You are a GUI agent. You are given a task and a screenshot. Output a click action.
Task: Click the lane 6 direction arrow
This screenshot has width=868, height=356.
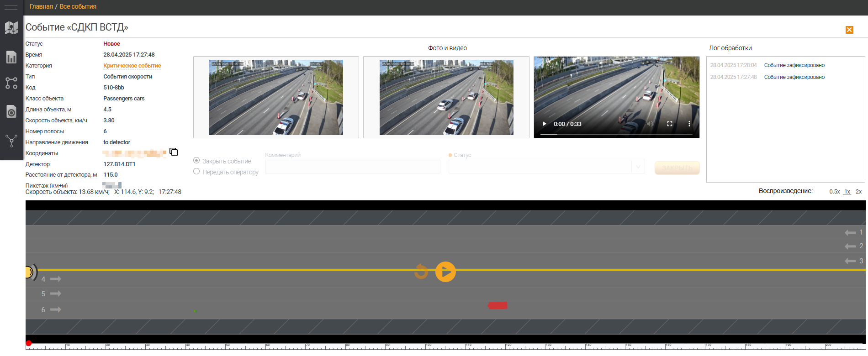(x=56, y=309)
